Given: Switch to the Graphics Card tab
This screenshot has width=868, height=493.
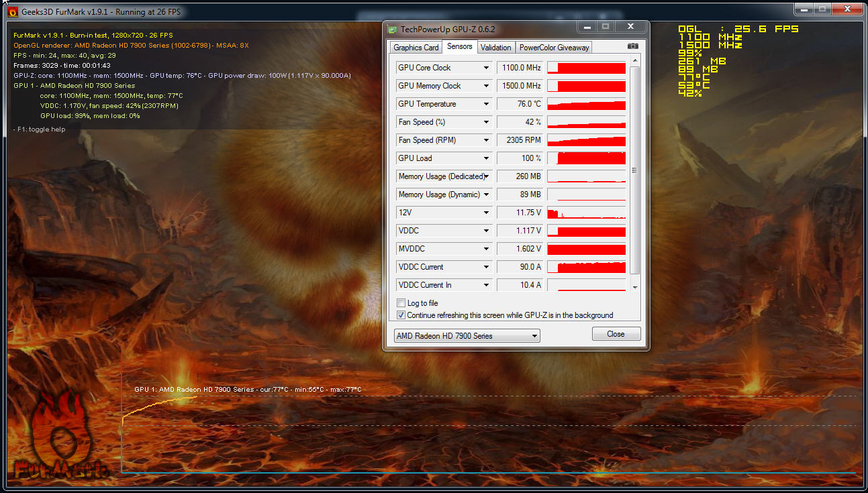Looking at the screenshot, I should click(416, 48).
